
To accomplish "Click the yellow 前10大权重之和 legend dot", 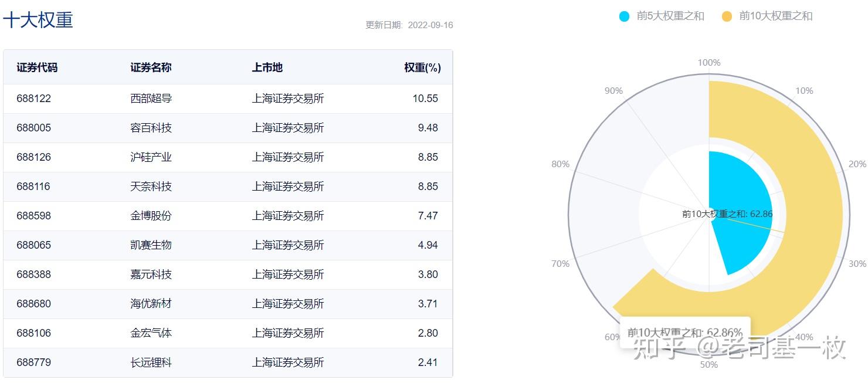I will pos(727,16).
